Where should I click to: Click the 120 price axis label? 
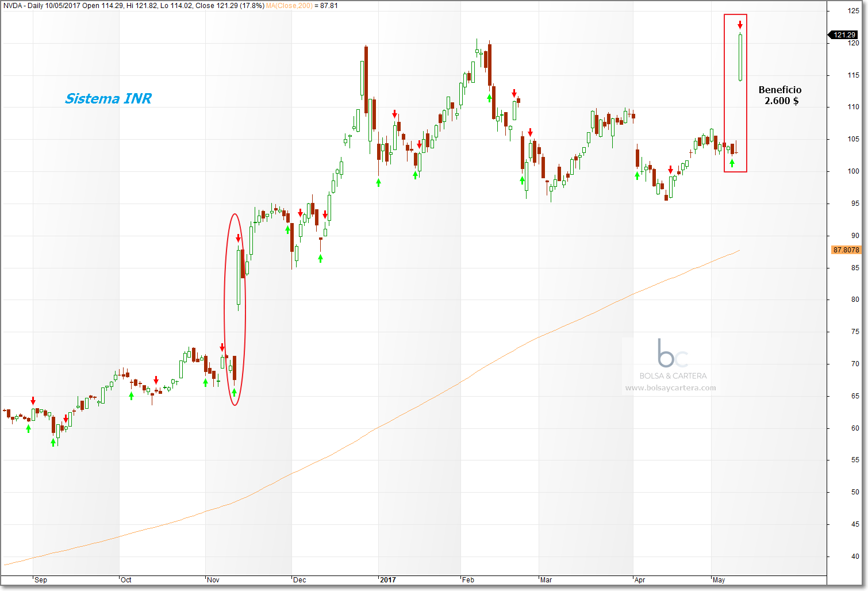click(x=853, y=43)
